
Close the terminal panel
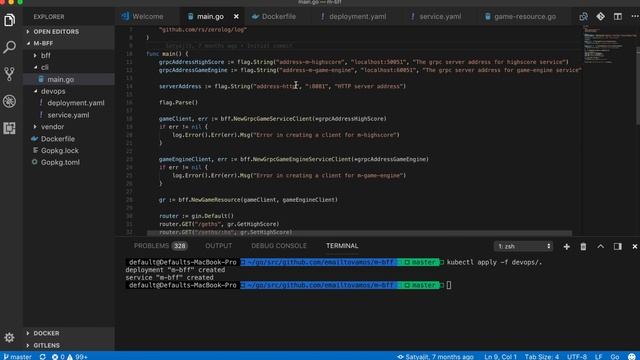pyautogui.click(x=635, y=247)
